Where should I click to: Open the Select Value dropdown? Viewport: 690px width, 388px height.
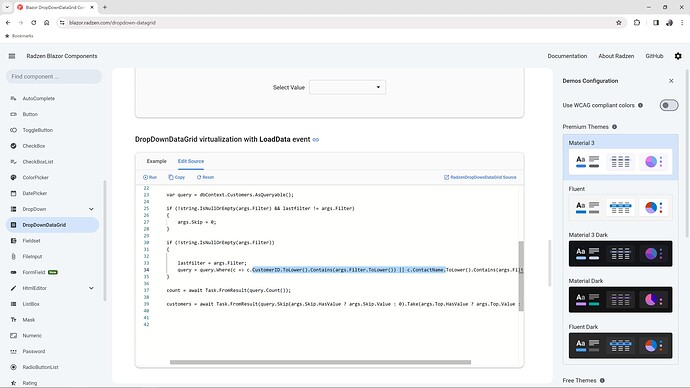[347, 87]
